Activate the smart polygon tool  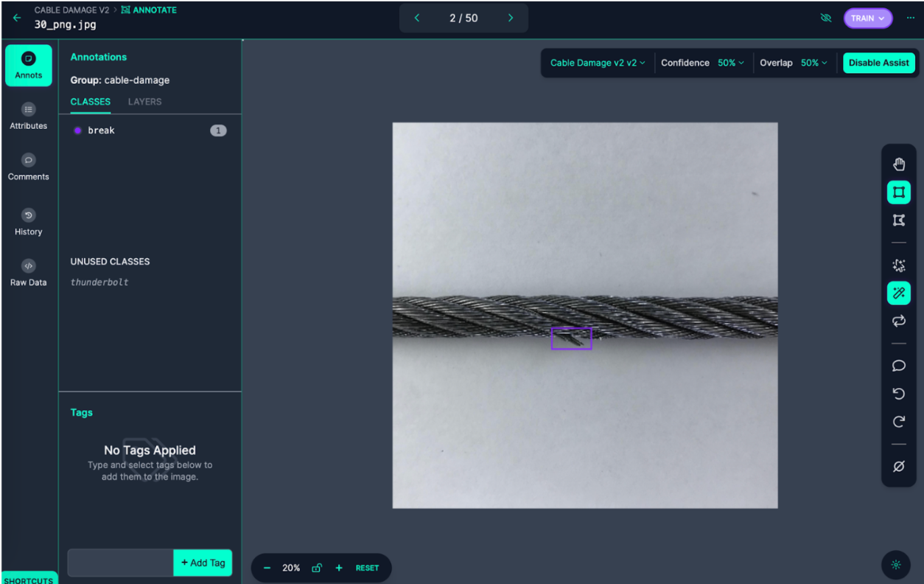pos(898,265)
